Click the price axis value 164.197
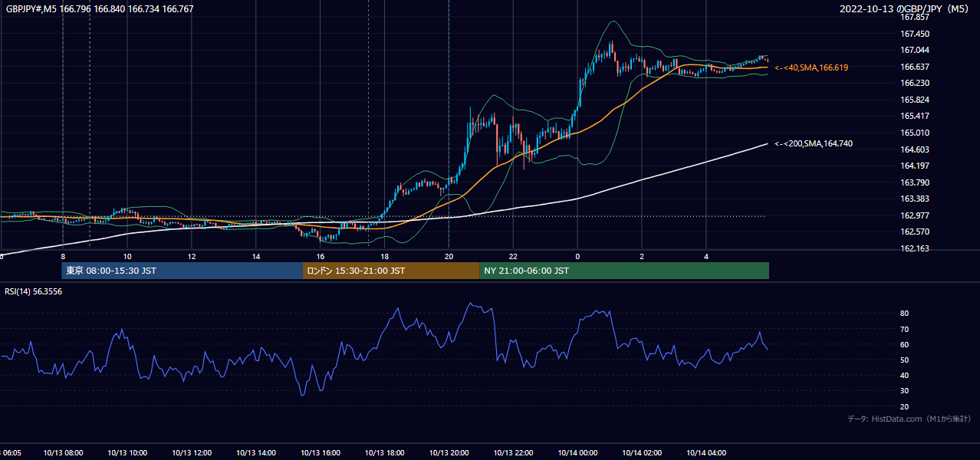 [x=915, y=166]
